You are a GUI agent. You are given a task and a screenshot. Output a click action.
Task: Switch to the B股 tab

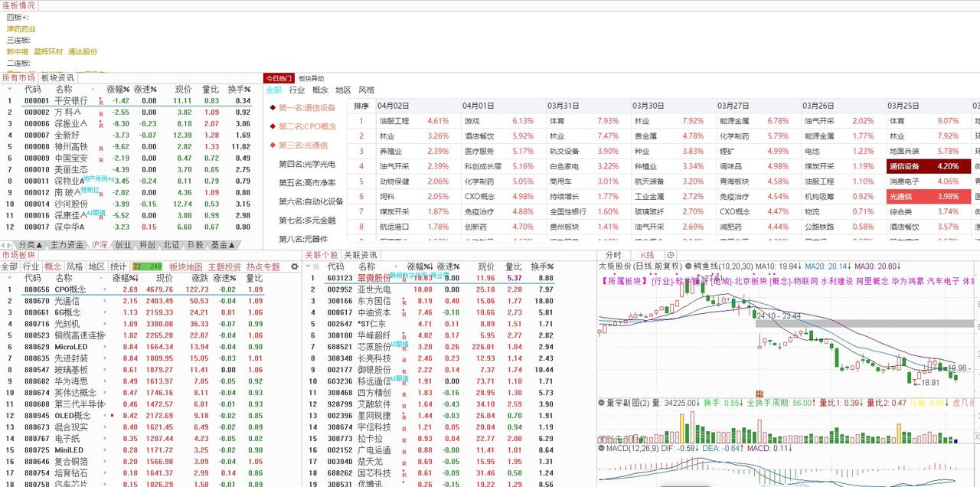[195, 245]
